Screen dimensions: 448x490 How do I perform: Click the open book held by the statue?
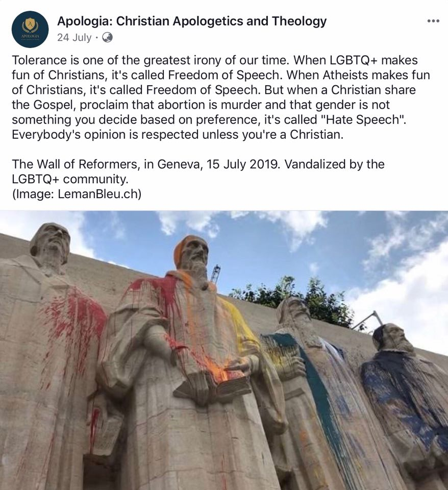215,385
